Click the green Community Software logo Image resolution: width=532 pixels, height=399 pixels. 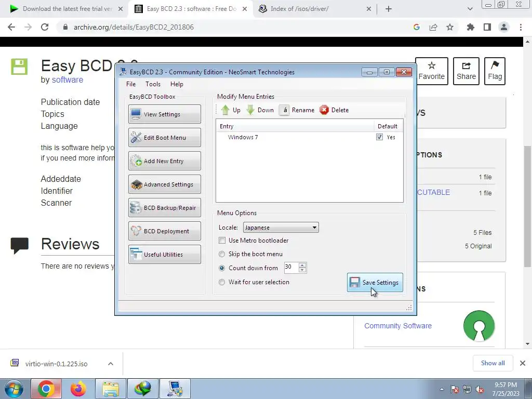(478, 326)
